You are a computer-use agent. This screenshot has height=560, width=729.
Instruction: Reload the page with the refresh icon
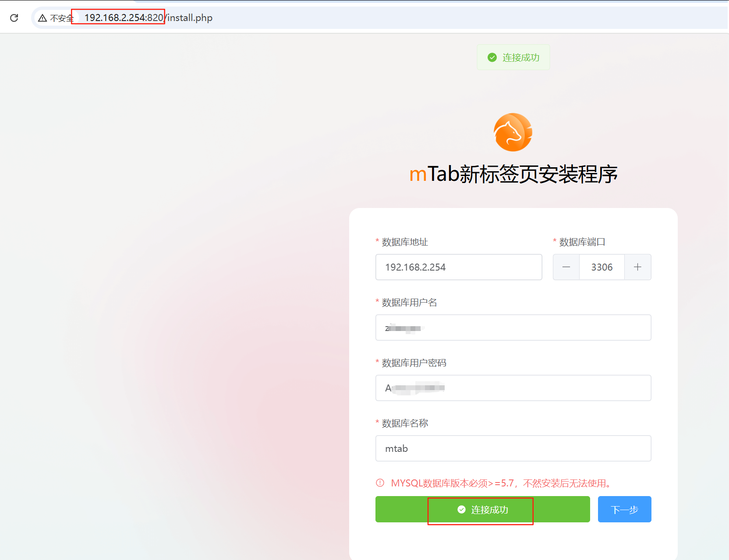(14, 18)
